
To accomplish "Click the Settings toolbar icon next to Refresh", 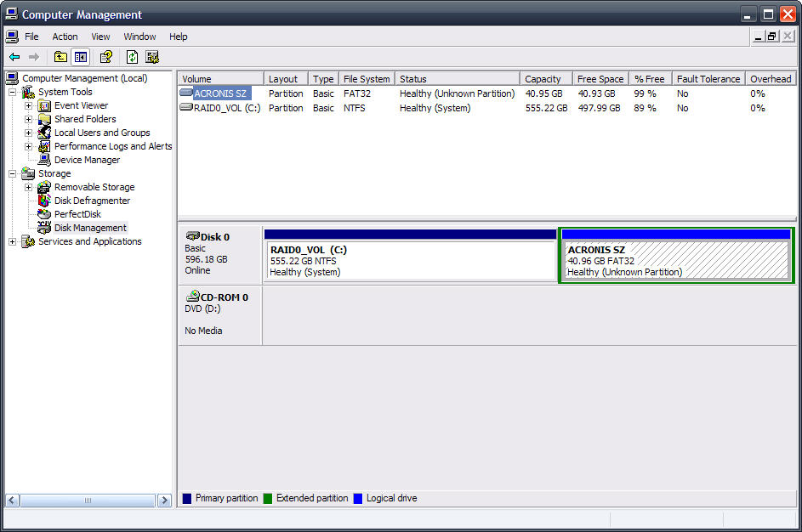I will [152, 57].
